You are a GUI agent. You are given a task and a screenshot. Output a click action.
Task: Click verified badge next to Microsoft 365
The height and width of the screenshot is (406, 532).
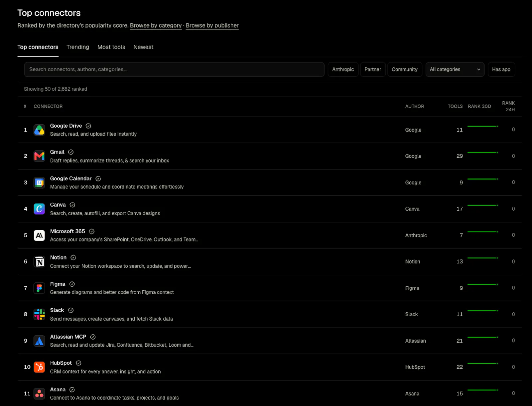pyautogui.click(x=92, y=231)
